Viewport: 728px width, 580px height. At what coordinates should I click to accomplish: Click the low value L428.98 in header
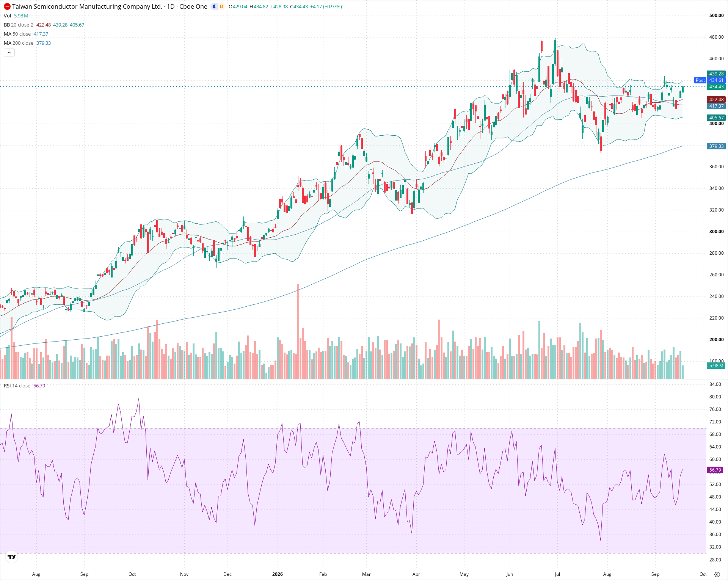pyautogui.click(x=279, y=7)
